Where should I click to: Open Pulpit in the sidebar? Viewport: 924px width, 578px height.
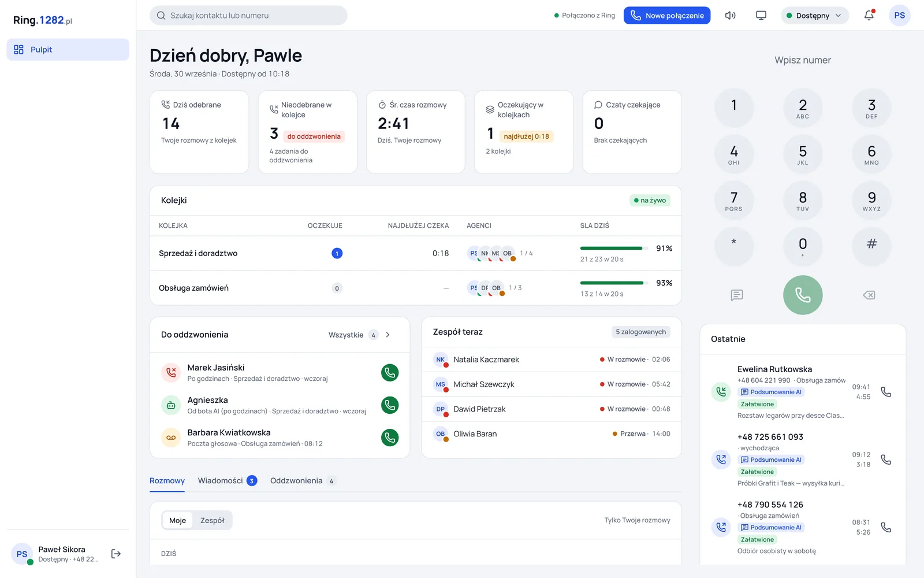[x=68, y=50]
